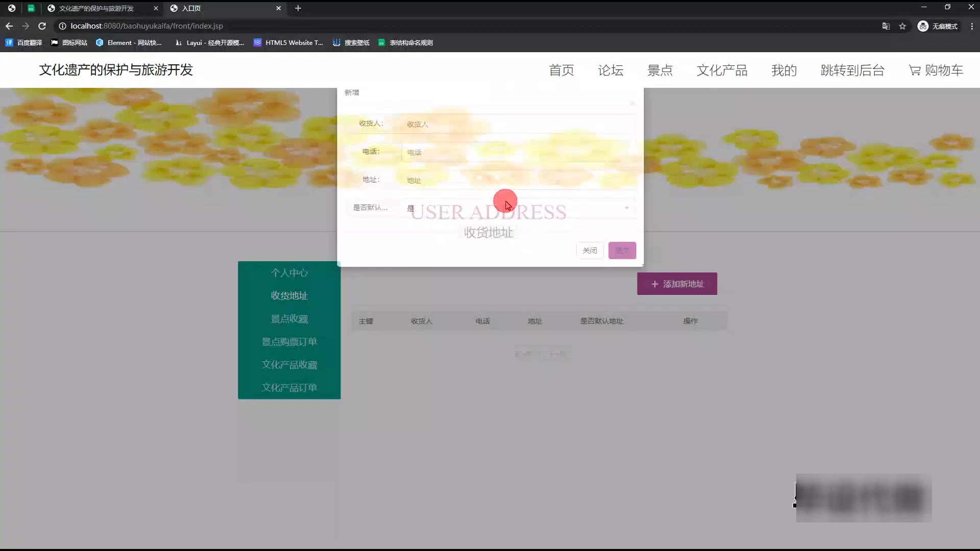Open the 表结构命名规则 bookmark
This screenshot has width=980, height=551.
pyautogui.click(x=406, y=43)
